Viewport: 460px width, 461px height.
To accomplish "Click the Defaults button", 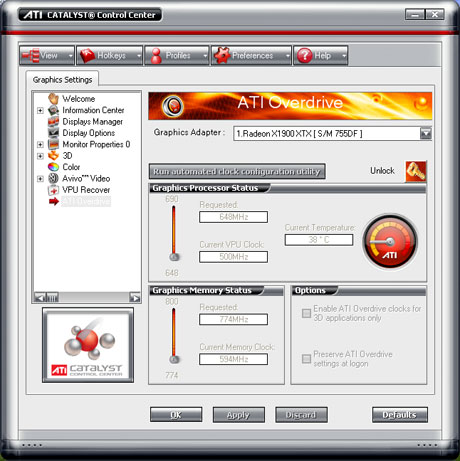I will [400, 415].
